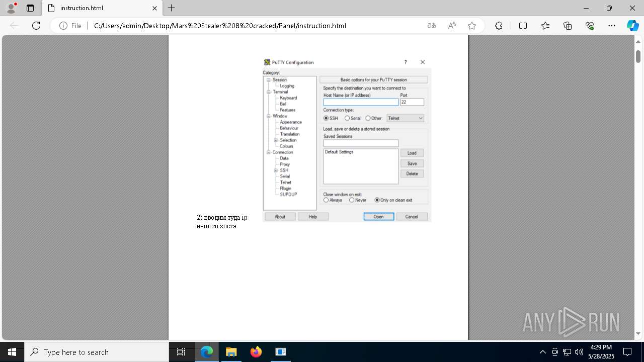Open the Telnet protocol dropdown

[x=406, y=118]
